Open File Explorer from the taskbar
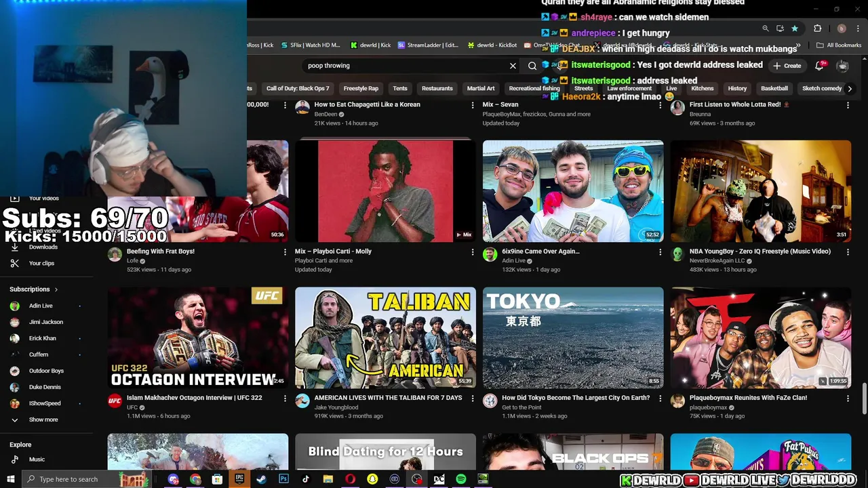This screenshot has height=488, width=868. [328, 479]
